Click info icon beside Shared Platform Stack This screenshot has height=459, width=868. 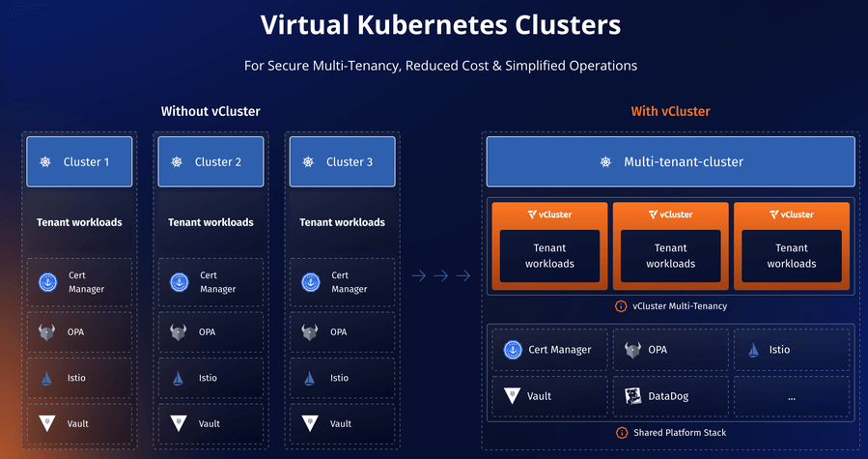tap(622, 432)
